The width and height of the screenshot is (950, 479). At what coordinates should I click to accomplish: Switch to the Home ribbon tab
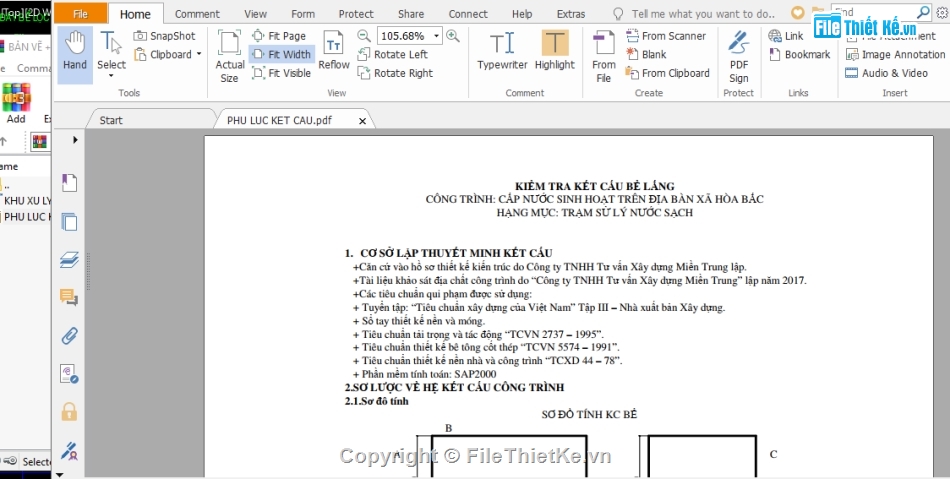[135, 13]
